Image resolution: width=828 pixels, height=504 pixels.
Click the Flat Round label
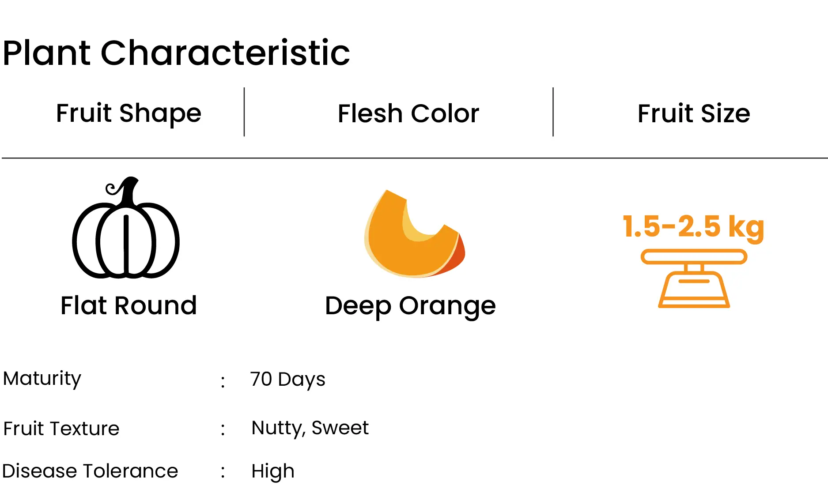tap(129, 305)
